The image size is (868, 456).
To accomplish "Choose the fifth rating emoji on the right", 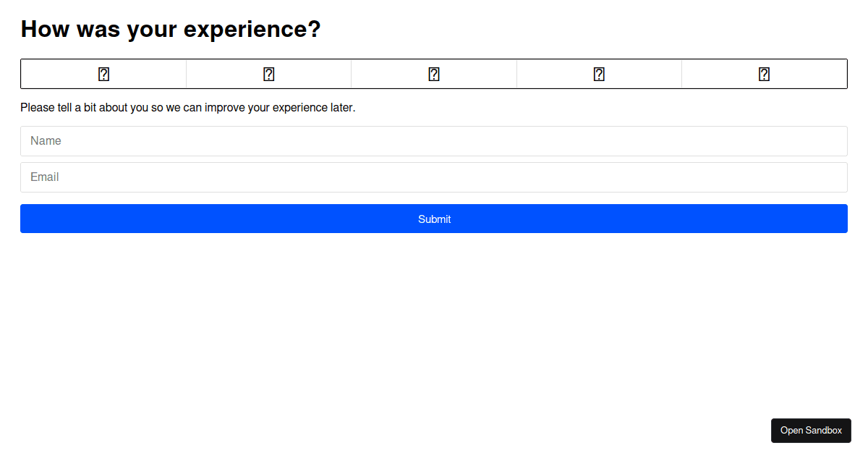I will coord(764,74).
